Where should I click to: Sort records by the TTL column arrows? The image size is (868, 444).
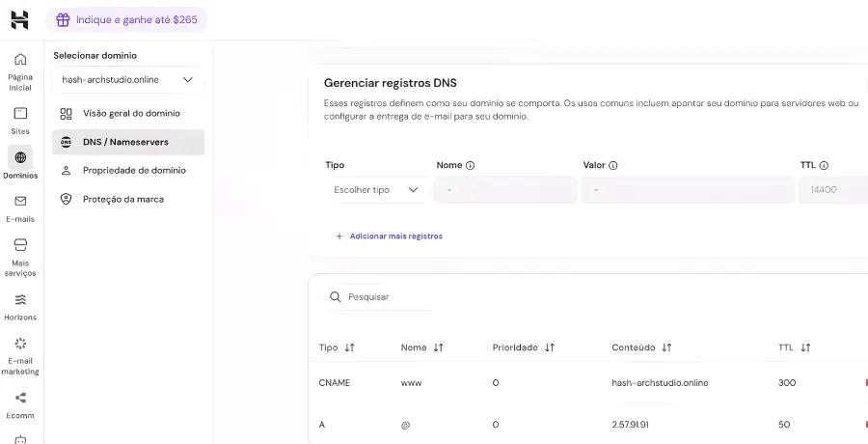(805, 347)
